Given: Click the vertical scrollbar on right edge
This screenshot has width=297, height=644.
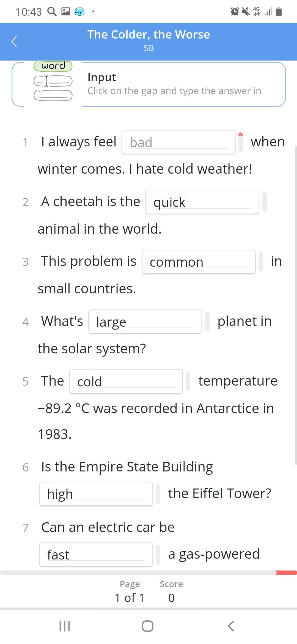Looking at the screenshot, I should [x=296, y=305].
